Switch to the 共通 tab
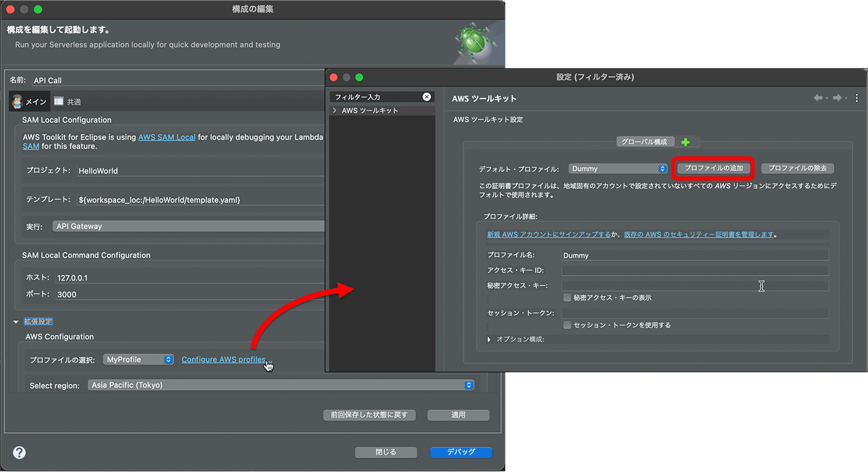 [x=68, y=102]
